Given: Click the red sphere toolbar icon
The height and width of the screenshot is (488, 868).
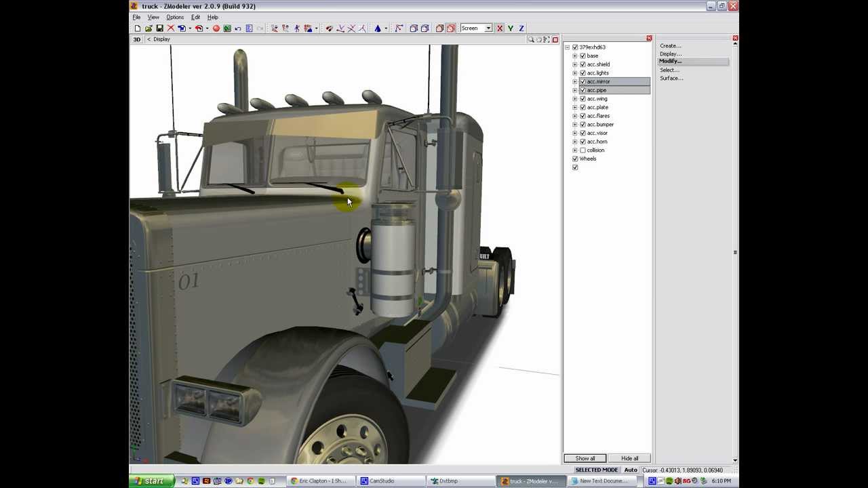Looking at the screenshot, I should click(x=216, y=28).
